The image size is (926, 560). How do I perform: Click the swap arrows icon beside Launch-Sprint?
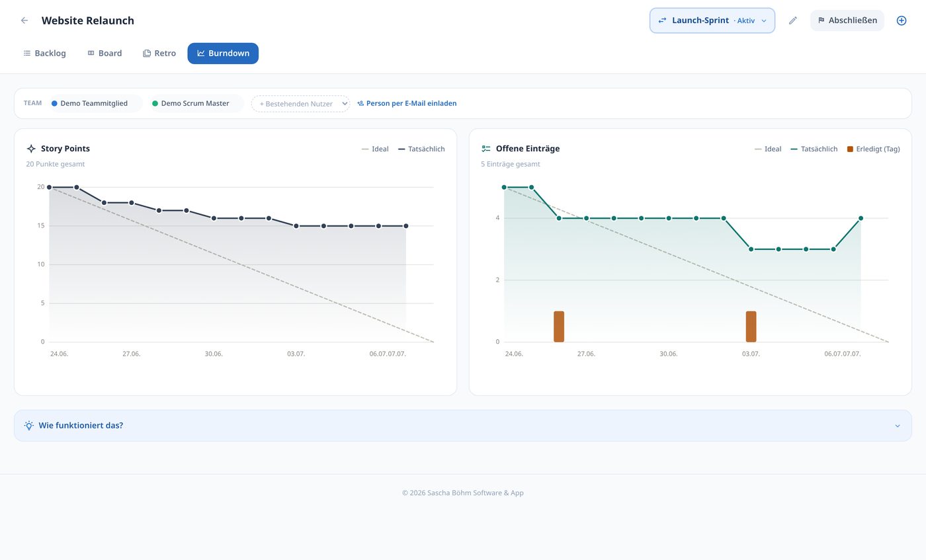click(x=662, y=20)
